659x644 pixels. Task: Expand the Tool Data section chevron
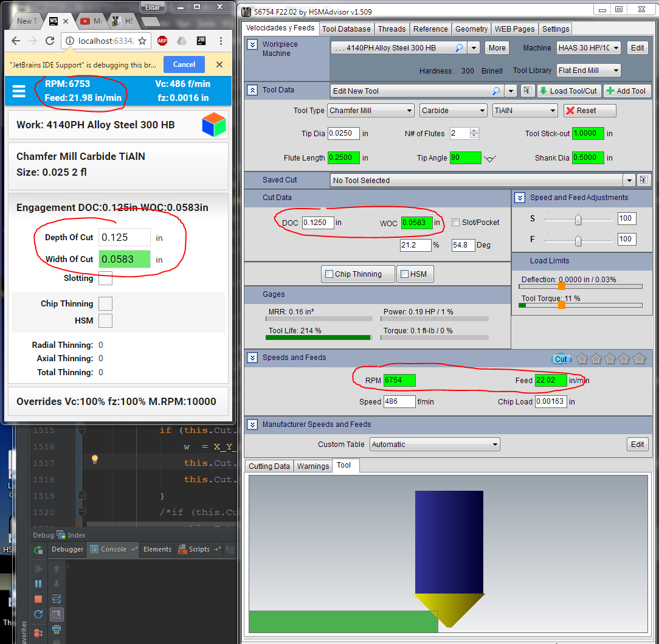click(x=252, y=90)
